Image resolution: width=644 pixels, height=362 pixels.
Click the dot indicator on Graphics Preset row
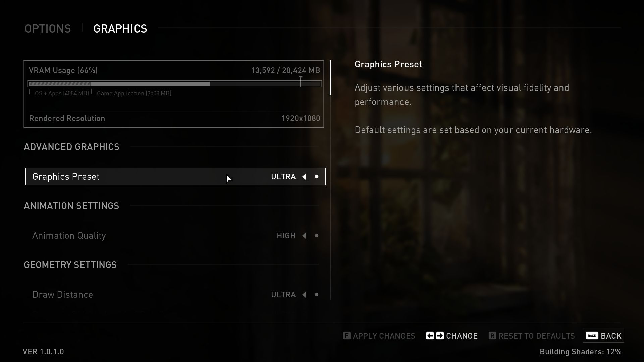(x=316, y=177)
